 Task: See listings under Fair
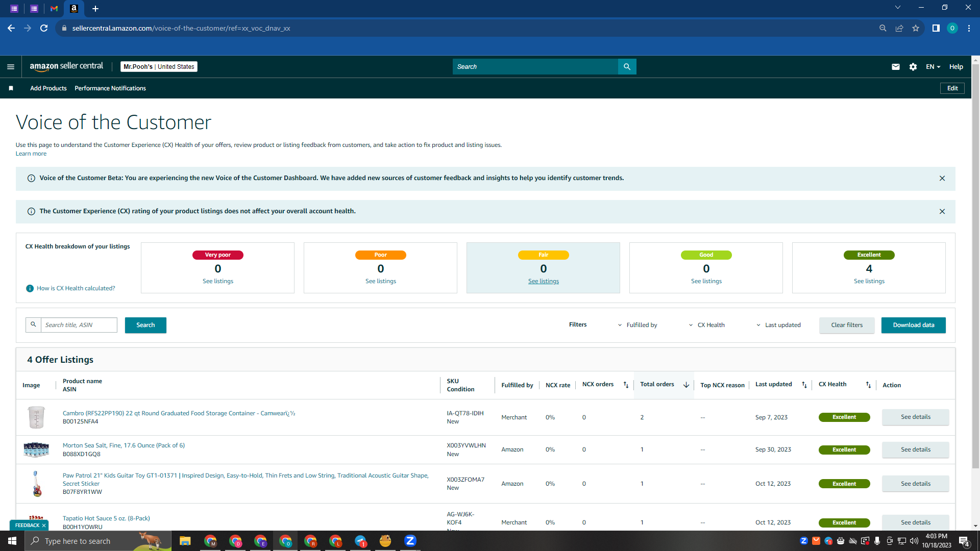pos(544,281)
